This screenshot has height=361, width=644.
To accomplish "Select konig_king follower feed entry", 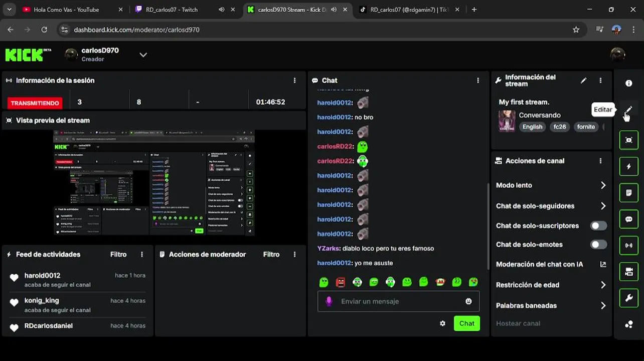I will pos(78,305).
